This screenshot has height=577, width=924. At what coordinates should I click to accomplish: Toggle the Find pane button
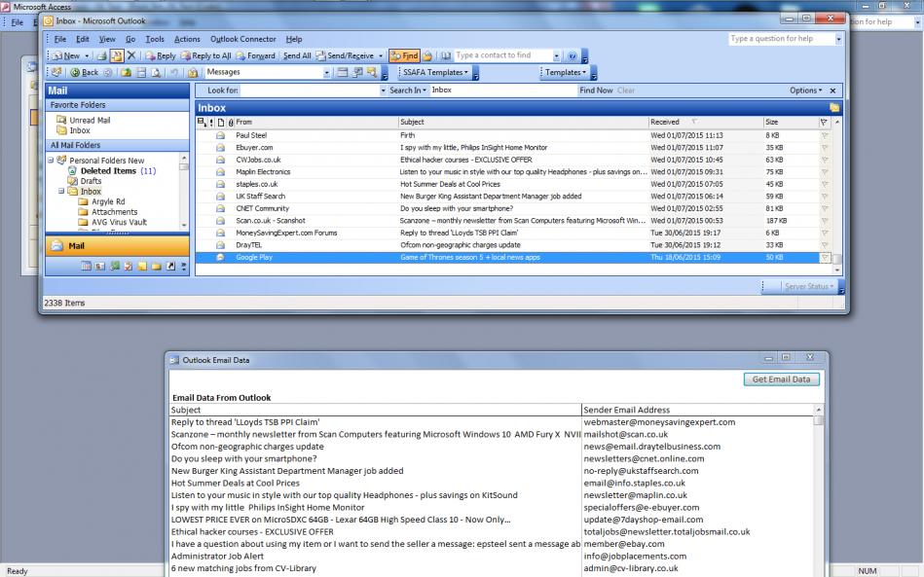tap(403, 56)
